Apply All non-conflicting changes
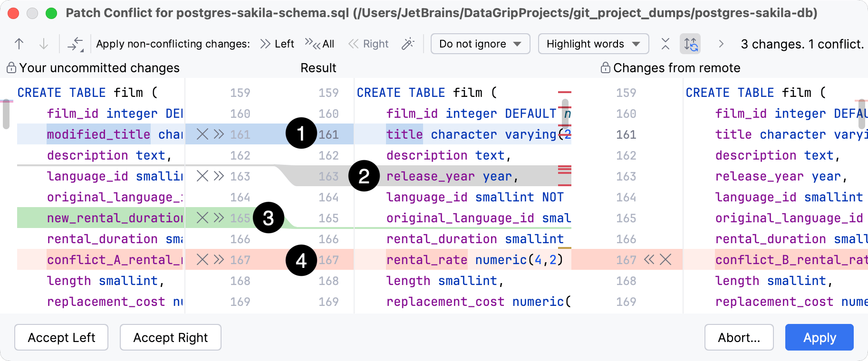This screenshot has height=361, width=868. click(x=319, y=44)
